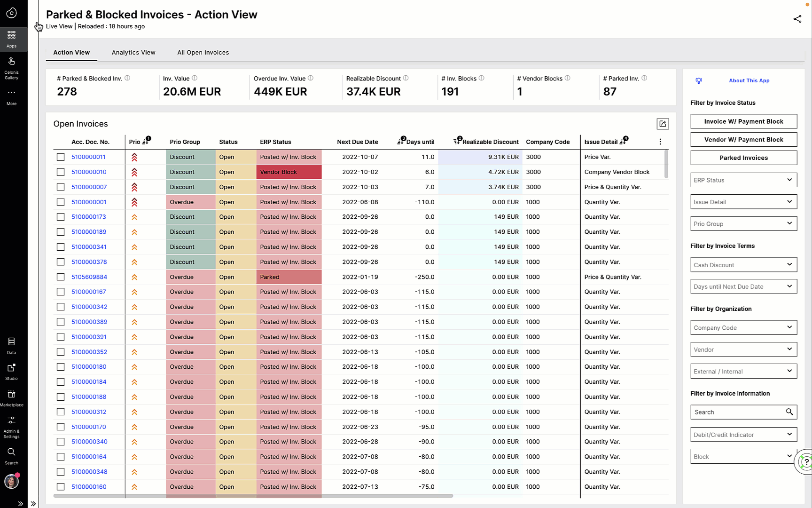Click info icon next to Realizable Discount KPI
Viewport: 812px width, 508px height.
click(406, 78)
